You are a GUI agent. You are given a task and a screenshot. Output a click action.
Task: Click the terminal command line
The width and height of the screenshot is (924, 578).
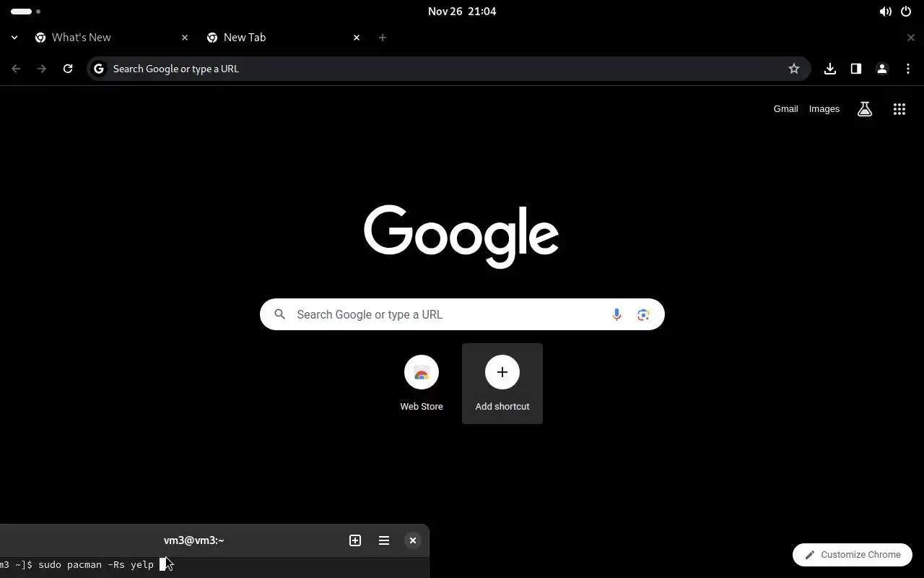click(214, 565)
